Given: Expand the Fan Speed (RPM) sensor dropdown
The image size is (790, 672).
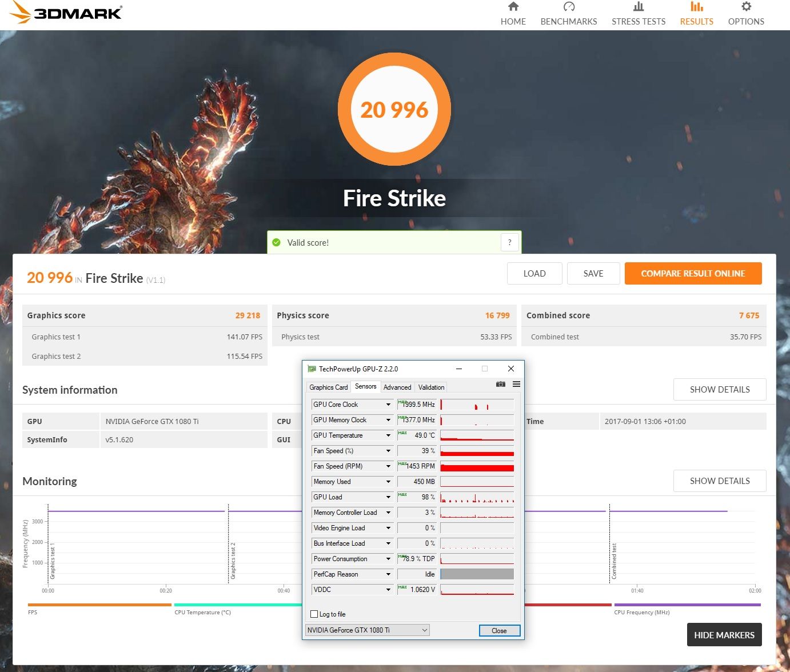Looking at the screenshot, I should click(388, 466).
